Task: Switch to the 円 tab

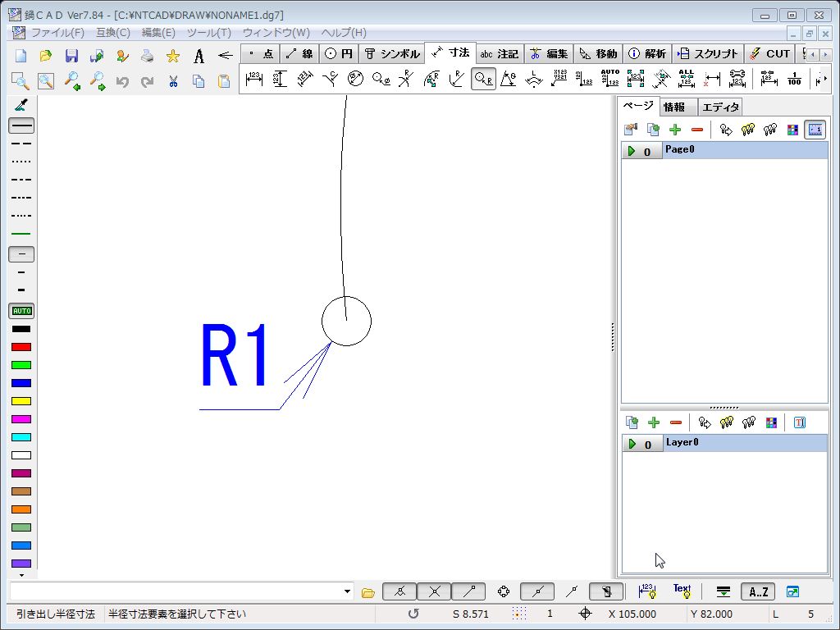Action: pyautogui.click(x=339, y=53)
